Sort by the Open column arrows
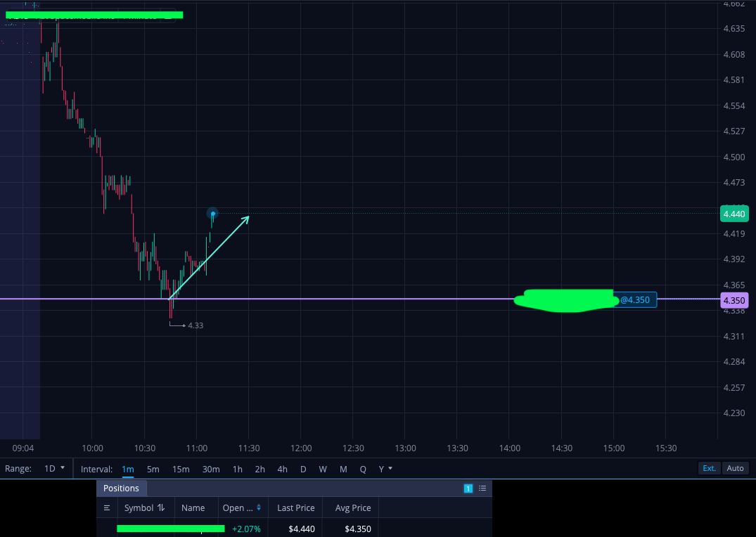The height and width of the screenshot is (537, 756). [x=258, y=508]
